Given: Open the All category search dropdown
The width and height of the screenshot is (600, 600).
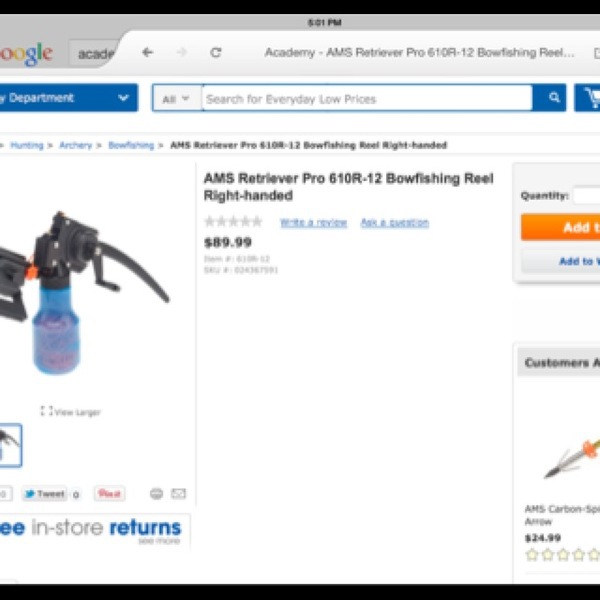Looking at the screenshot, I should [x=176, y=99].
